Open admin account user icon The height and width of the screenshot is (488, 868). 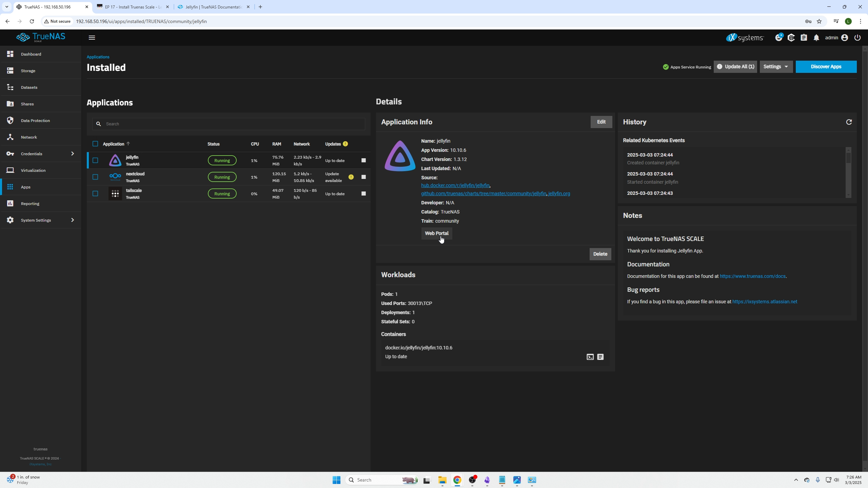[845, 38]
